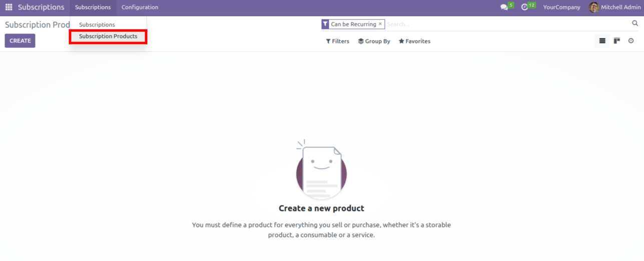Open the conversations messages icon
This screenshot has width=644, height=261.
504,7
